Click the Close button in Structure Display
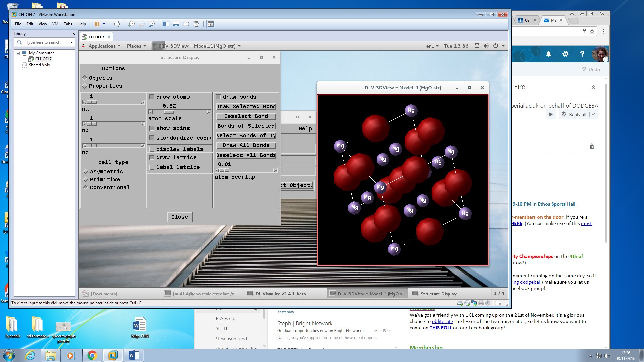The image size is (644, 362). click(179, 217)
